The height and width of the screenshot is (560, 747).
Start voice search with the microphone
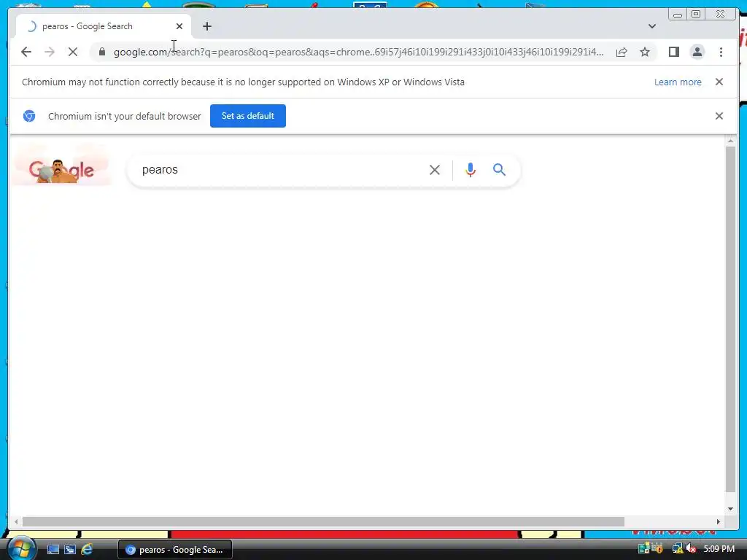click(x=471, y=170)
